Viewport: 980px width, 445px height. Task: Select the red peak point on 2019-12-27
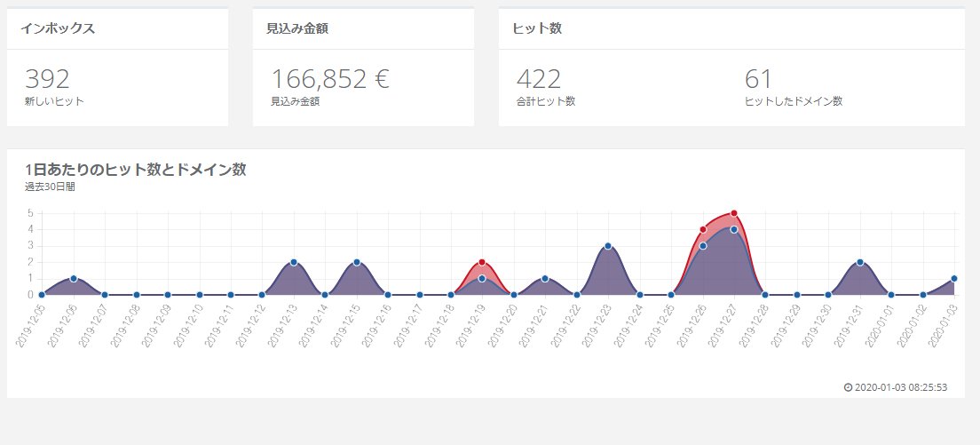[734, 213]
